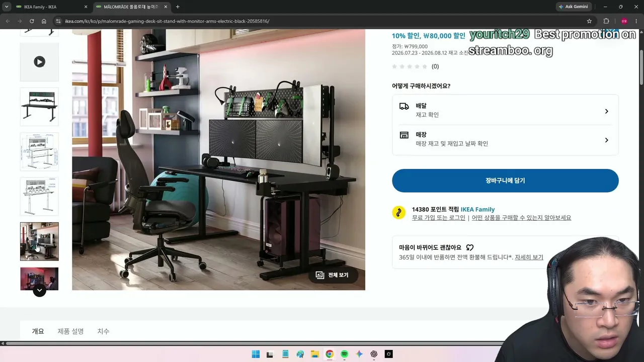Open Spotify from the taskbar

tap(345, 354)
